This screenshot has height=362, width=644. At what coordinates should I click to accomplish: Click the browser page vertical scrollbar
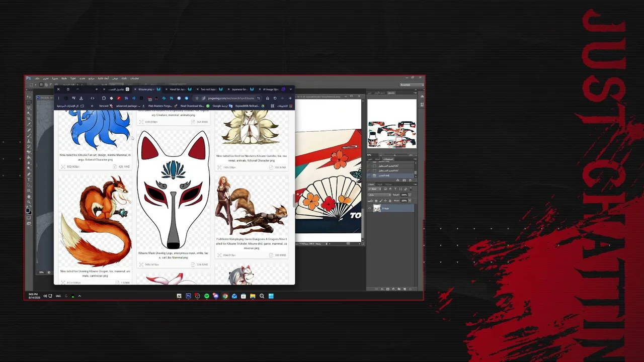click(293, 201)
